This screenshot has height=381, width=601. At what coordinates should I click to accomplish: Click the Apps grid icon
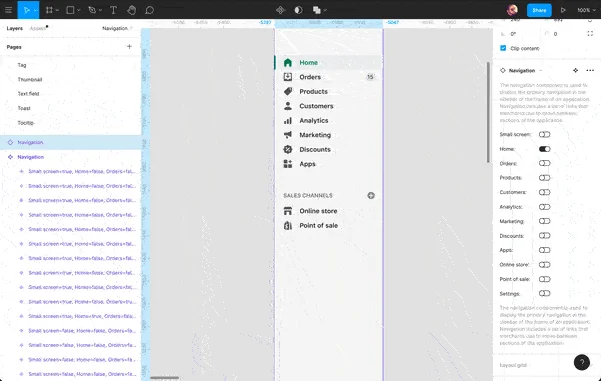[288, 164]
